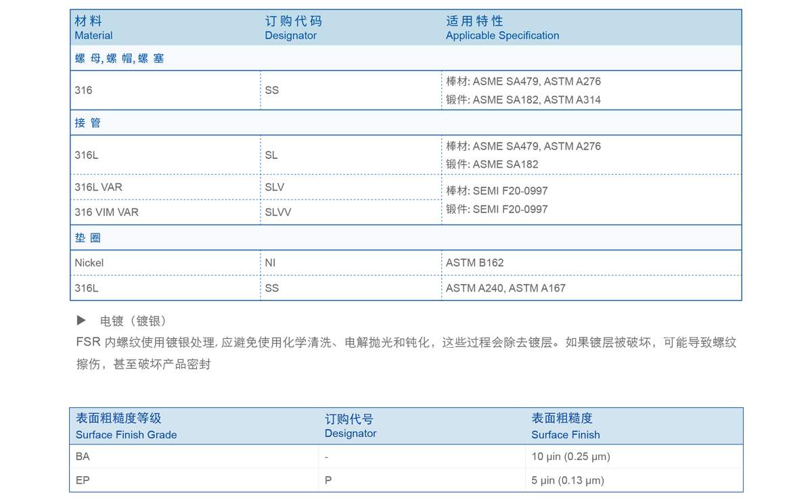Click the ASTM B162 specification cell
The height and width of the screenshot is (504, 812).
pyautogui.click(x=477, y=262)
